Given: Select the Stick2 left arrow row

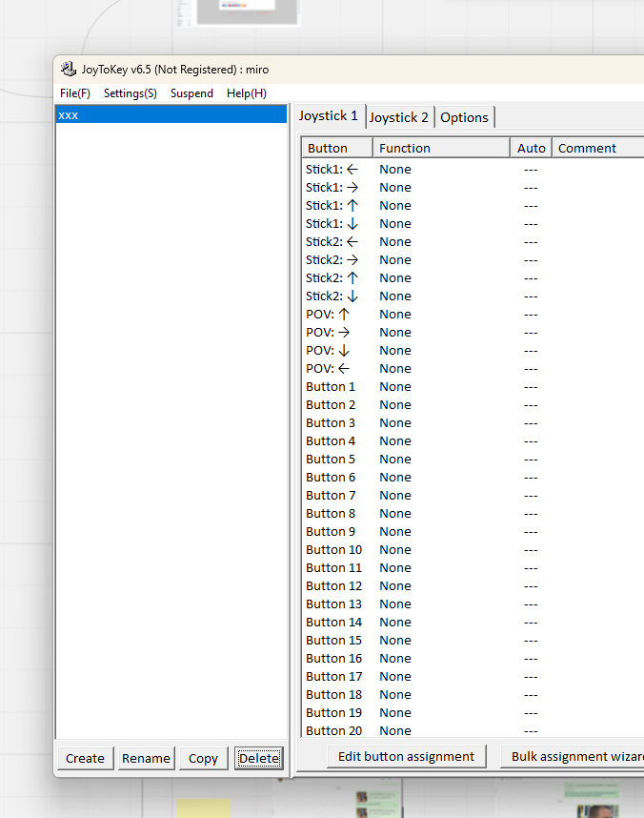Looking at the screenshot, I should (473, 241).
